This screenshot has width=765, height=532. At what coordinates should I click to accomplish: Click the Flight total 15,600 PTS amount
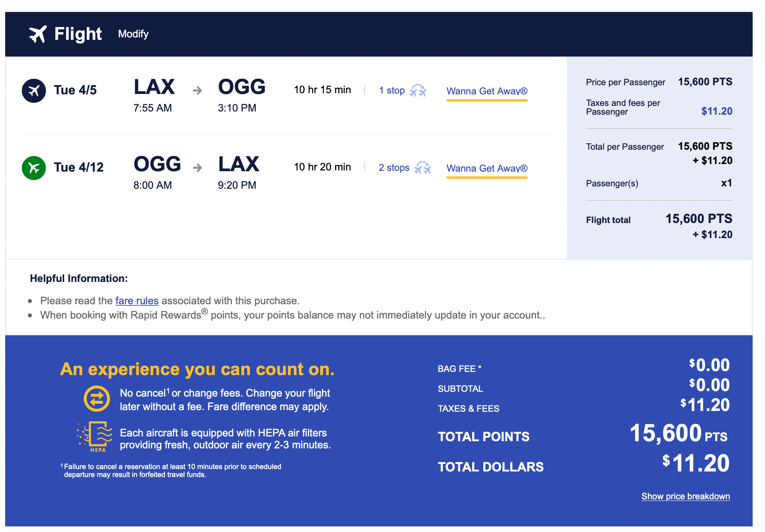click(x=698, y=219)
